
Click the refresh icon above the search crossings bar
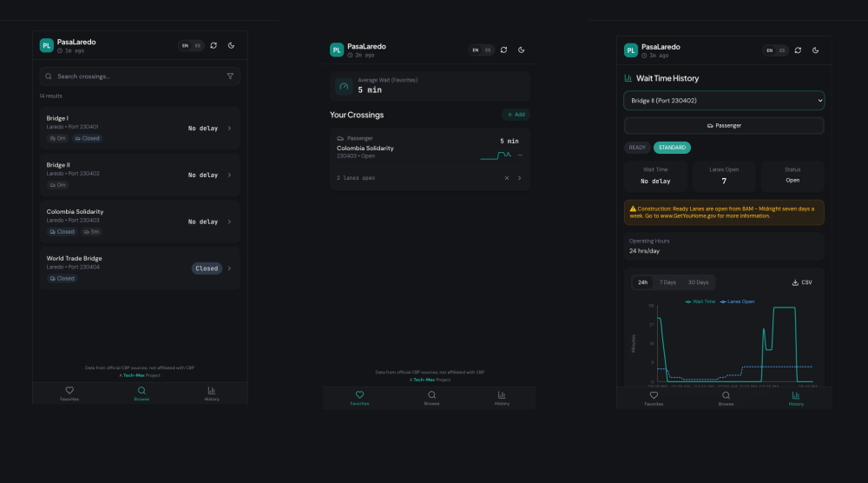pyautogui.click(x=214, y=45)
